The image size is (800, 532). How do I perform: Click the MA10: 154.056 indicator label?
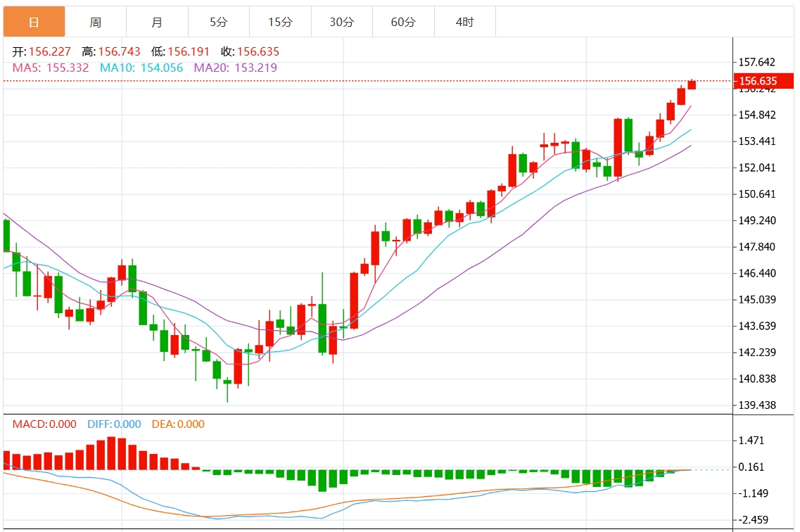click(141, 68)
